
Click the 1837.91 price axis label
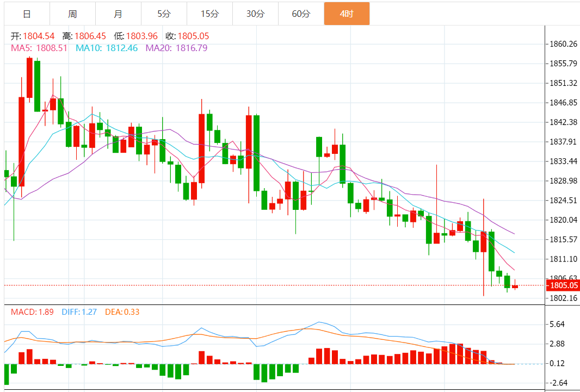pos(563,142)
